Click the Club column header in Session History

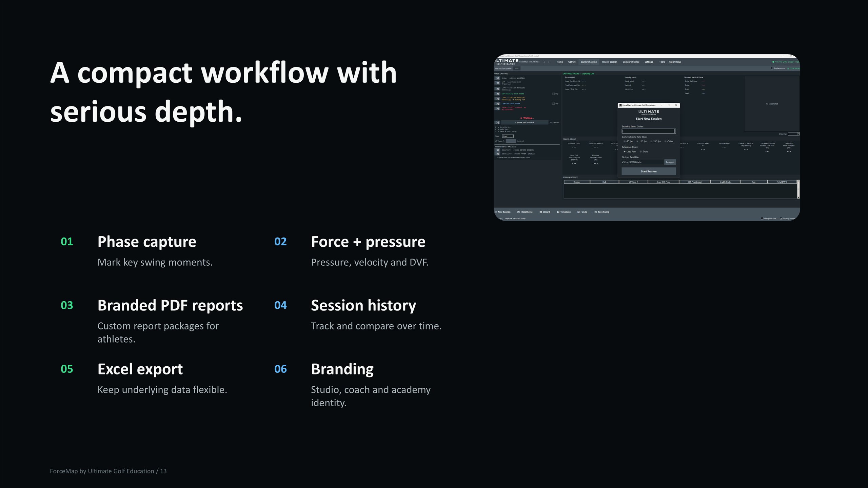(x=604, y=182)
